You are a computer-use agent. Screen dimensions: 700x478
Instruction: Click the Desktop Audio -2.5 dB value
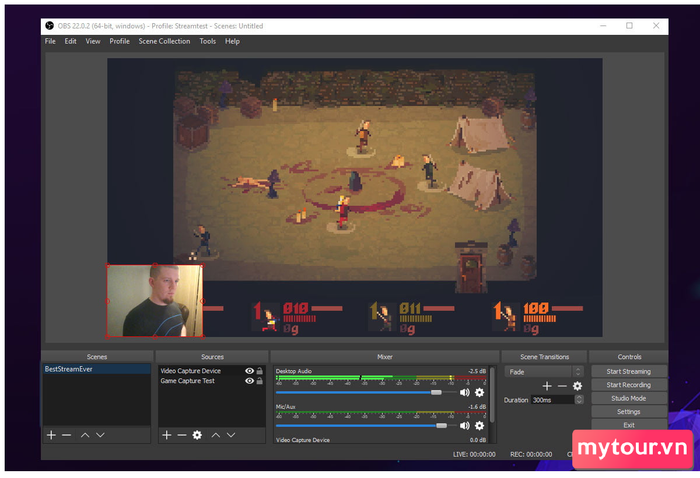(x=477, y=371)
